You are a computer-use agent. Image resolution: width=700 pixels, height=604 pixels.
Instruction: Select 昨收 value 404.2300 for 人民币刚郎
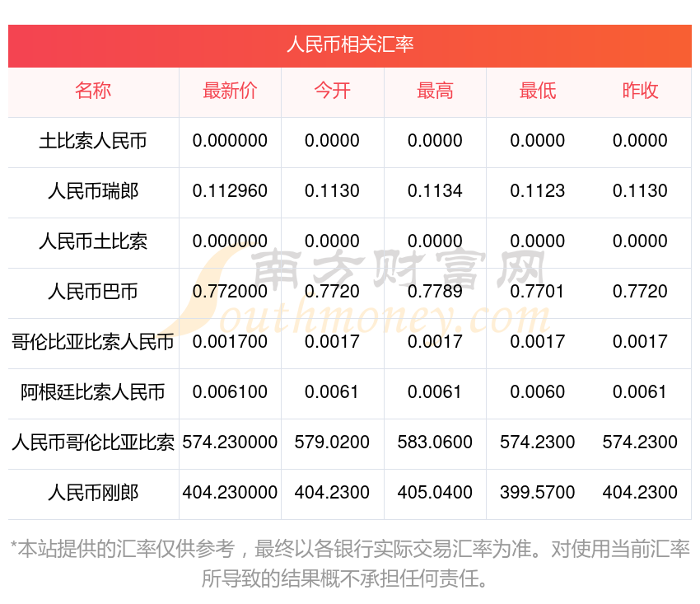tap(640, 493)
